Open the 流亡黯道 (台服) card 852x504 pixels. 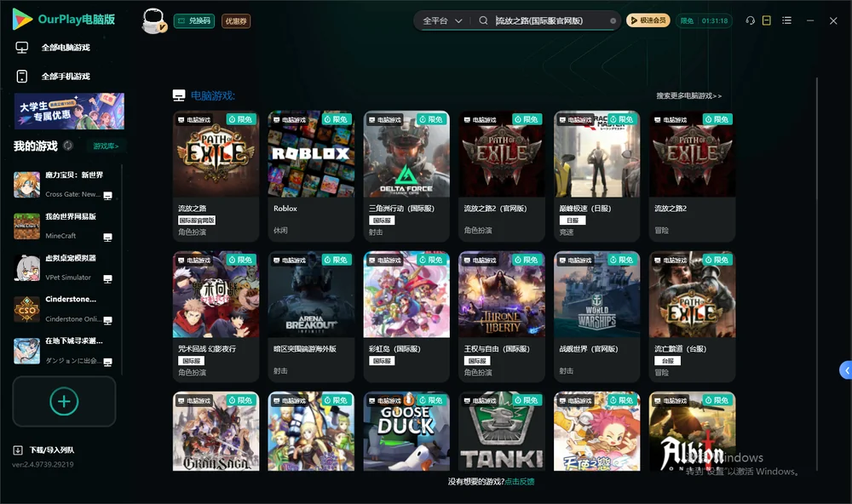(x=692, y=317)
